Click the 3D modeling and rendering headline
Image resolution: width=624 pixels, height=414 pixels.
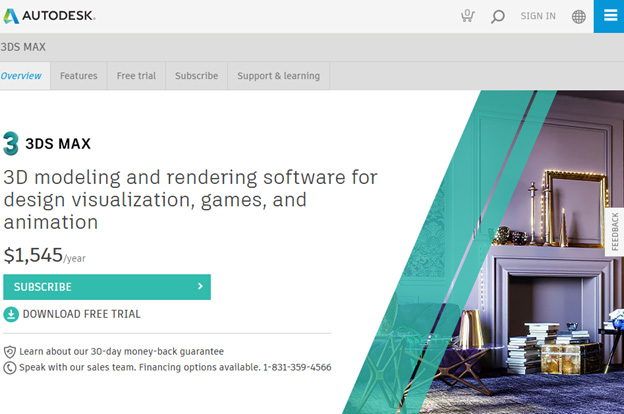click(x=190, y=199)
